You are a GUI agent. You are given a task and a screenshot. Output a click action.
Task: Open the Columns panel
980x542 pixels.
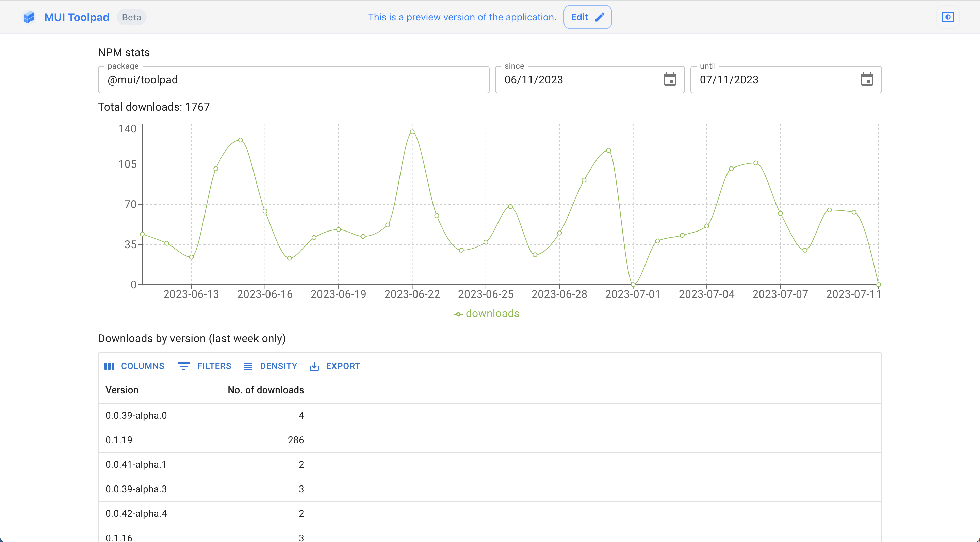tap(134, 366)
